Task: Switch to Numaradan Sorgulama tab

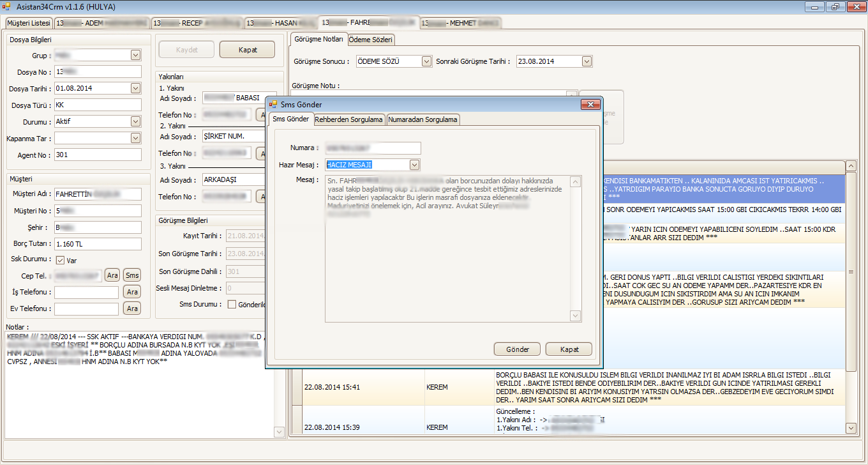Action: [x=423, y=119]
